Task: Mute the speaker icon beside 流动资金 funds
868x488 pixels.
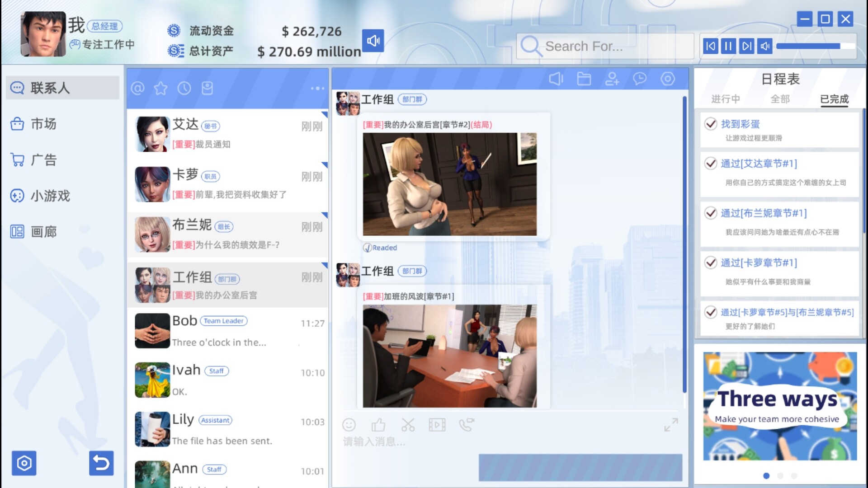Action: (x=373, y=41)
